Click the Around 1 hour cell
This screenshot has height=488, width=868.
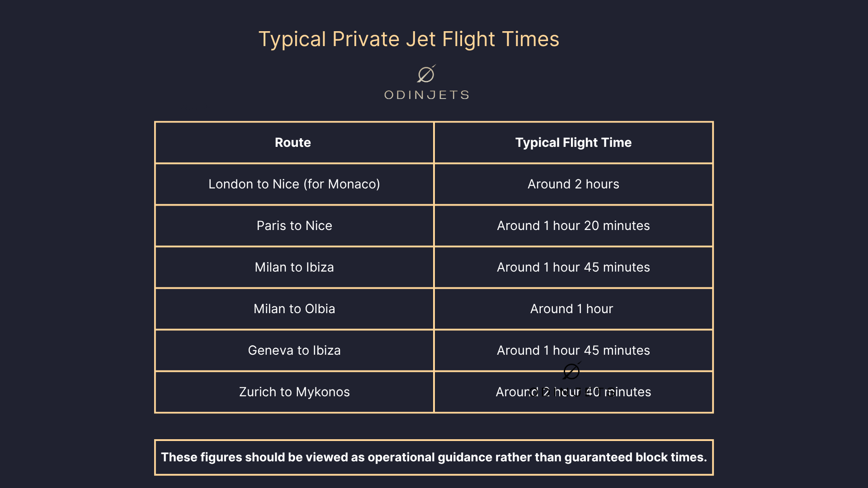[x=574, y=309]
